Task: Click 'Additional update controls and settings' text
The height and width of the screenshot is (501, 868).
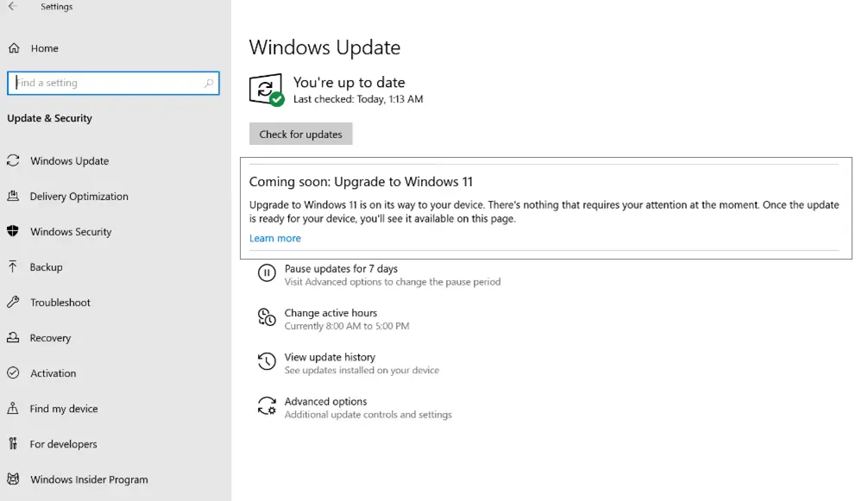Action: point(368,415)
